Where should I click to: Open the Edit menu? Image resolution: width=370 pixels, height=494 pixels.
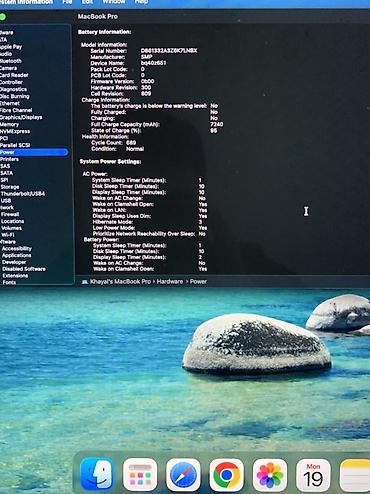tap(87, 2)
